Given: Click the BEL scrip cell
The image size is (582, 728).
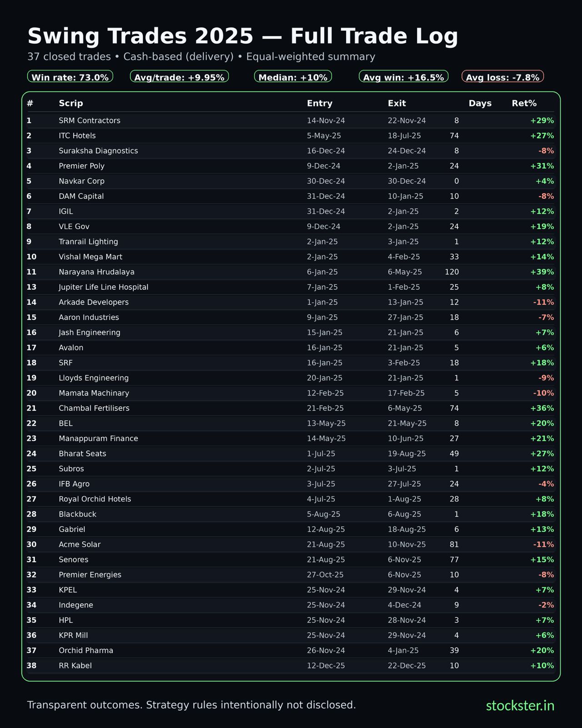Looking at the screenshot, I should tap(65, 423).
